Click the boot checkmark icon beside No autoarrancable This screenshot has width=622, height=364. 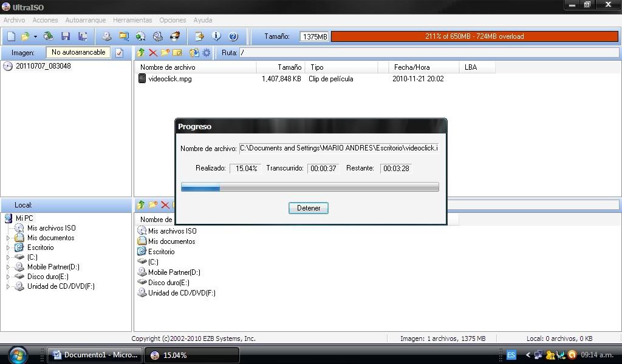click(x=119, y=53)
